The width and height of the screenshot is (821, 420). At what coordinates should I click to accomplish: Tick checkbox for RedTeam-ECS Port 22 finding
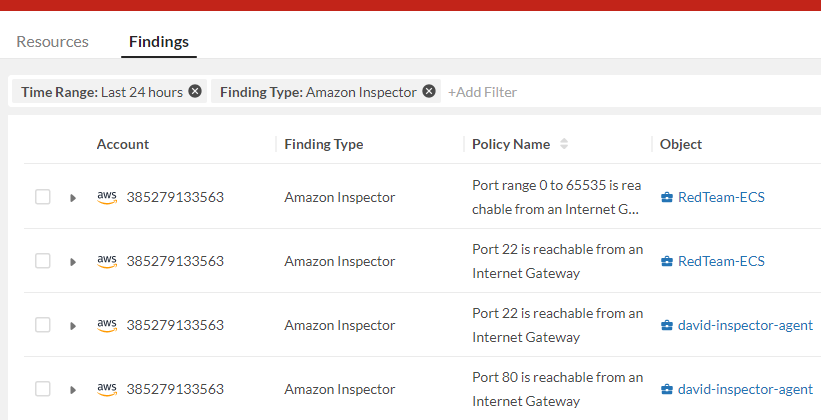43,261
